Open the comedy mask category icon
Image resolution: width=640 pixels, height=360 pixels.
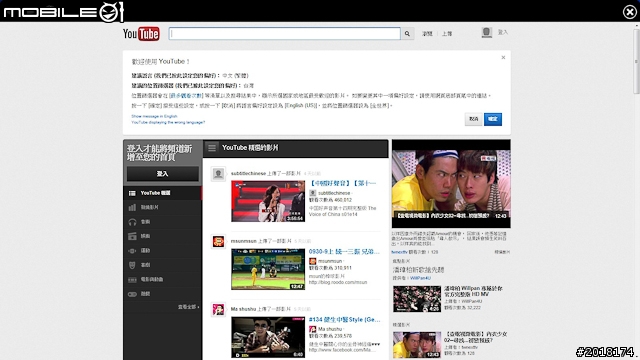132,265
